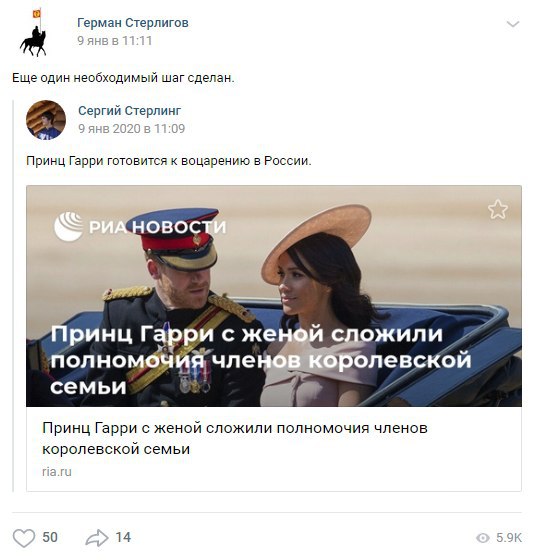Bookmark the article with the star icon
The height and width of the screenshot is (560, 537).
pyautogui.click(x=497, y=209)
